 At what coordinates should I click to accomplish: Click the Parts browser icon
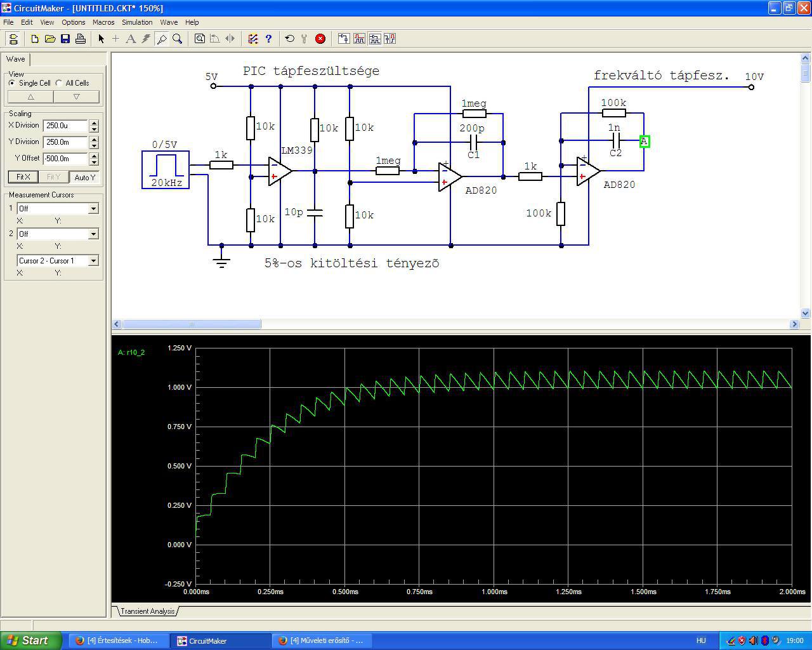point(253,39)
